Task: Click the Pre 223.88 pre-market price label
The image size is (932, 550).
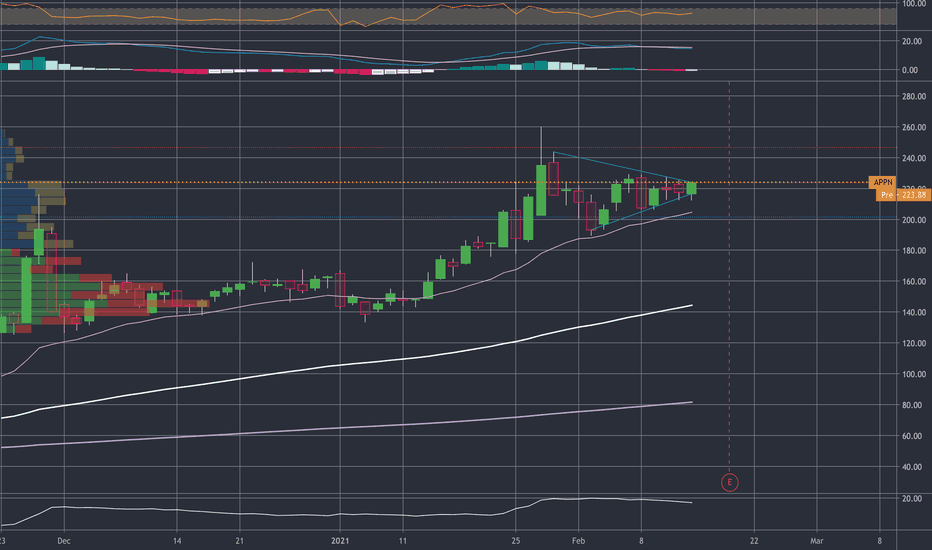Action: click(x=903, y=194)
